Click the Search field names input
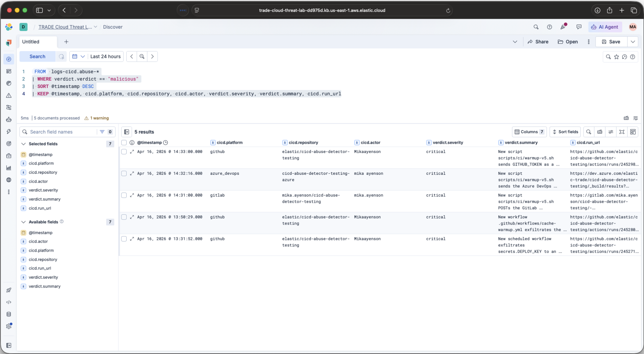 58,132
